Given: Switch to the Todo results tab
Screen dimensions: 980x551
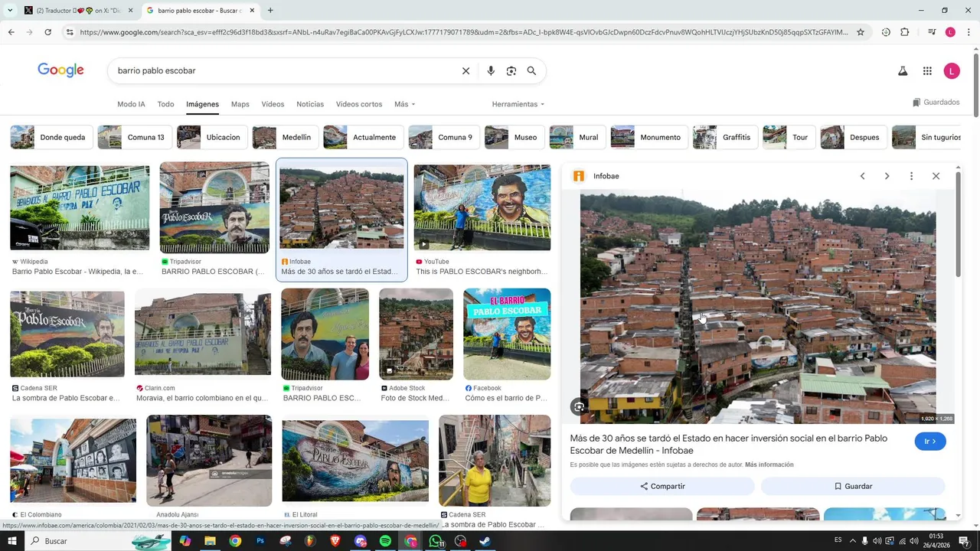Looking at the screenshot, I should [x=165, y=104].
